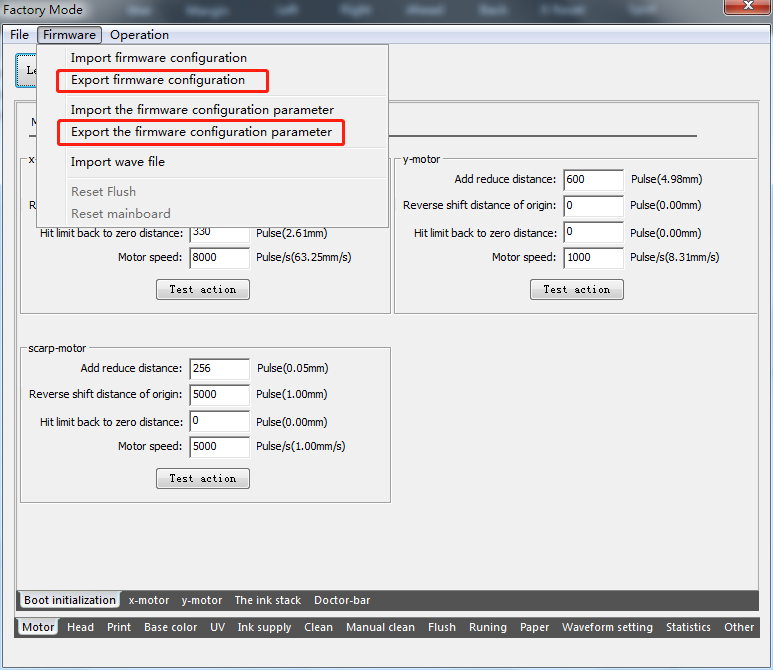Edit y-motor Add reduce distance field
This screenshot has width=773, height=670.
point(593,180)
